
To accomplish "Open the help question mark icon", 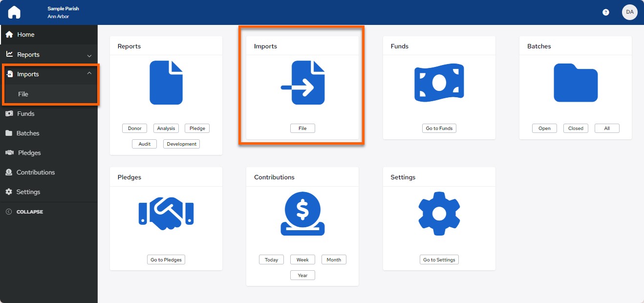I will 606,12.
